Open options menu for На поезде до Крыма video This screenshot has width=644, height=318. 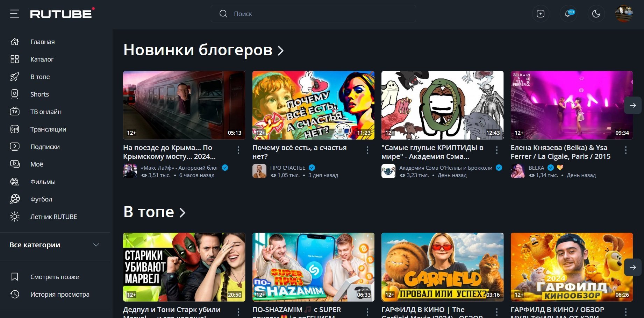point(238,150)
